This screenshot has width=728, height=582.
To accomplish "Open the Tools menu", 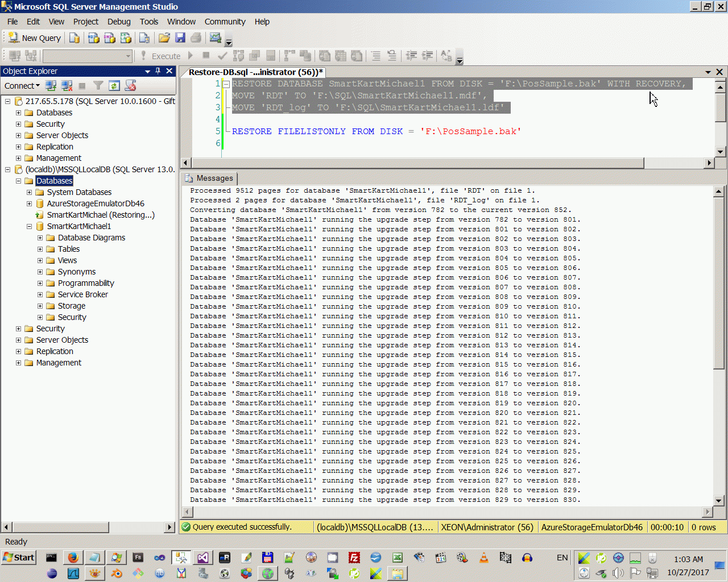I will coord(149,22).
